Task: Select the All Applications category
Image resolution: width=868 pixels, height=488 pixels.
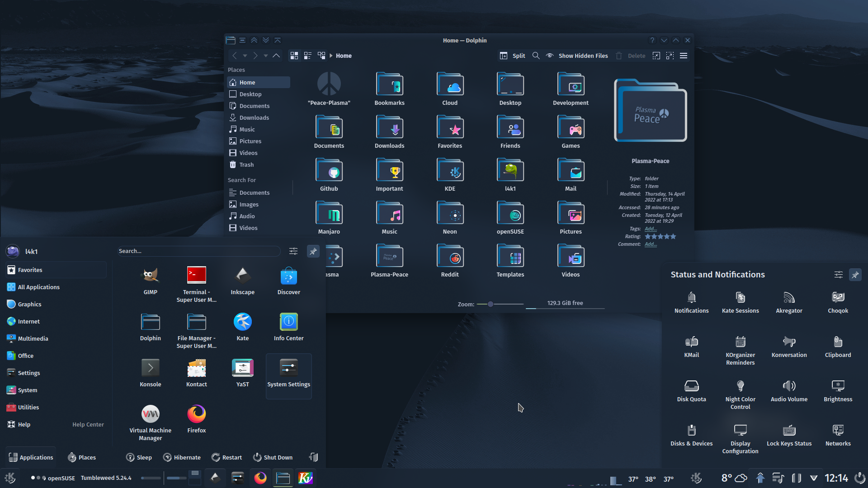Action: click(56, 287)
